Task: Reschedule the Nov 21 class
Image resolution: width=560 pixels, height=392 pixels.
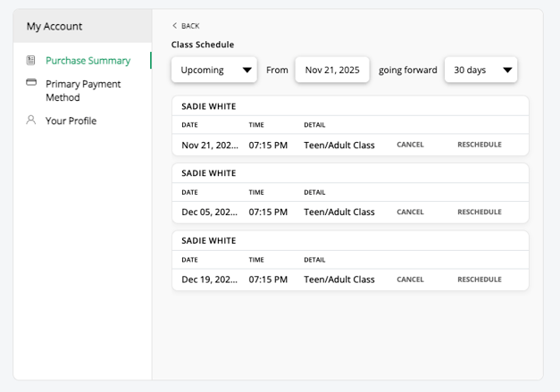Action: [x=479, y=145]
